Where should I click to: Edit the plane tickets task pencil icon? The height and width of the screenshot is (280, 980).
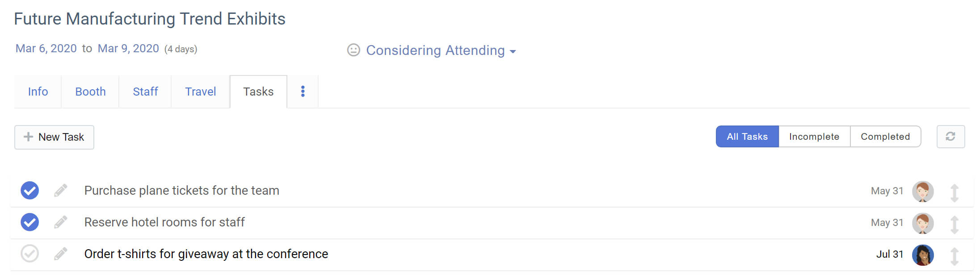[x=61, y=191]
